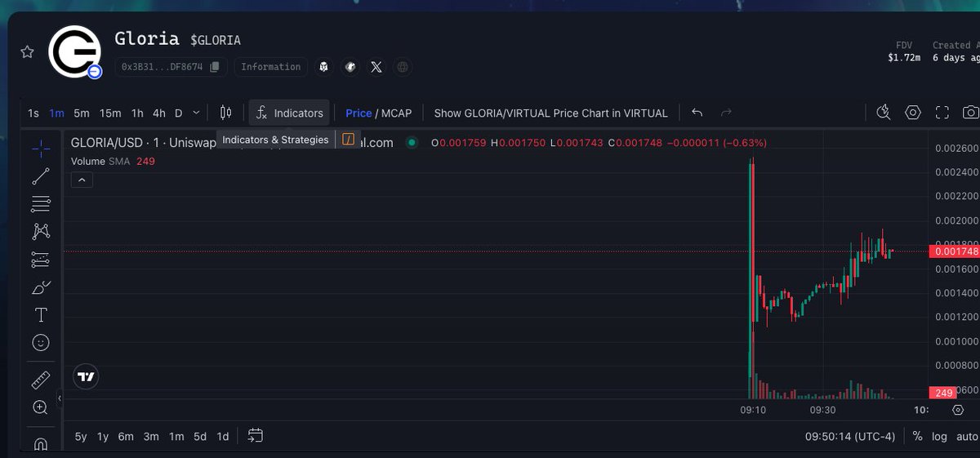This screenshot has width=980, height=458.
Task: Open the candlestick chart type selector
Action: point(226,113)
